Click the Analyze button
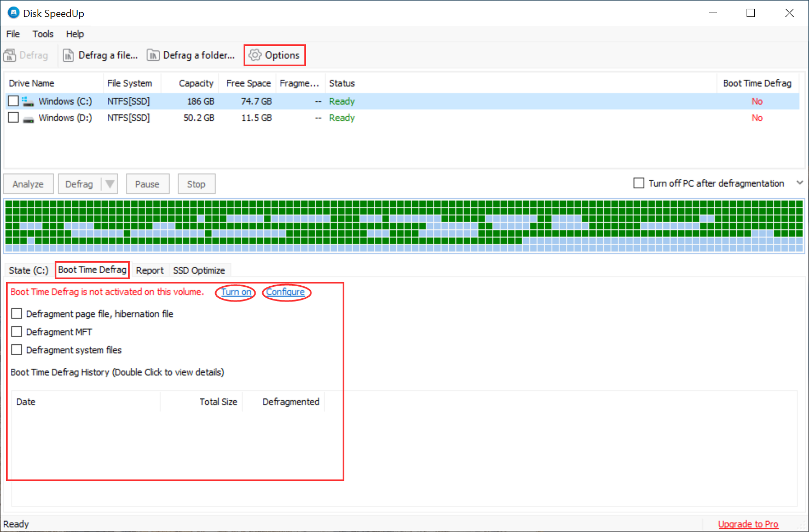This screenshot has width=809, height=532. coord(28,183)
